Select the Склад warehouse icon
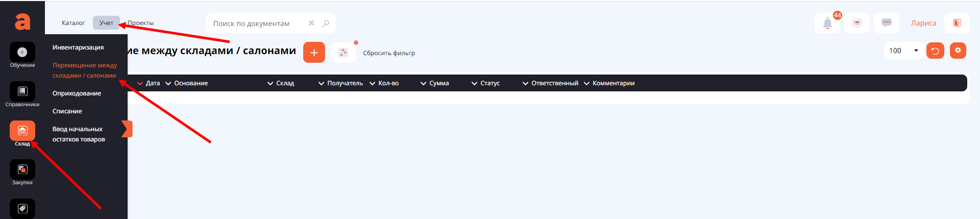The width and height of the screenshot is (980, 219). tap(22, 131)
